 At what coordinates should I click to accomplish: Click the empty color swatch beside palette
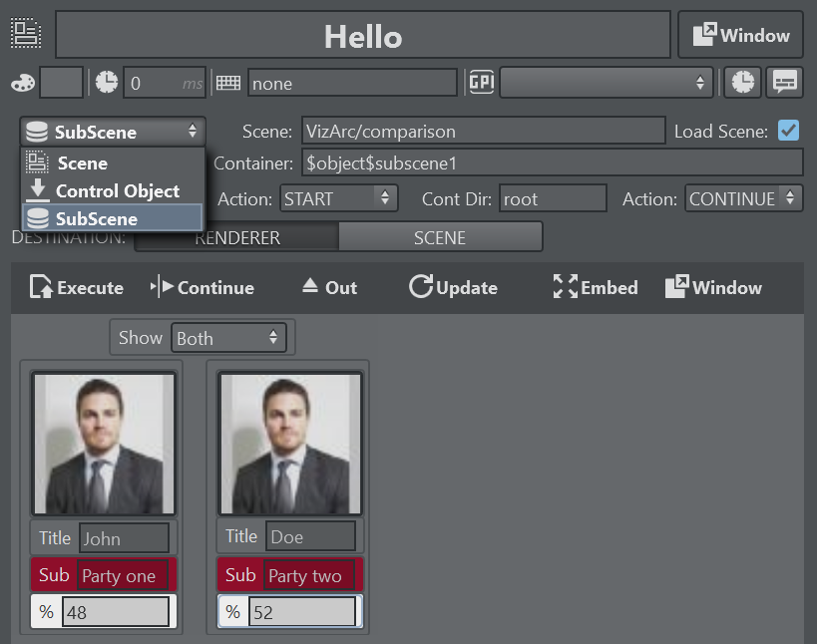click(x=61, y=83)
